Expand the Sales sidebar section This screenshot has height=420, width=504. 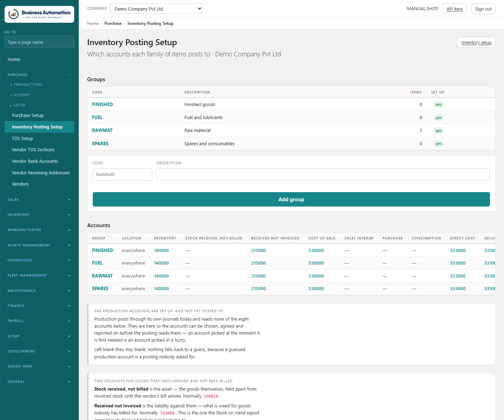point(39,200)
